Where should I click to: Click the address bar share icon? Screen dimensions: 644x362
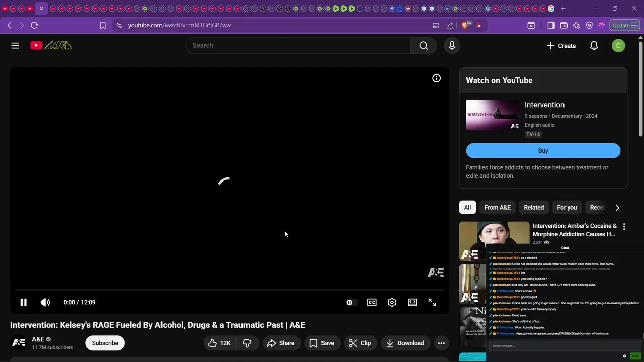450,25
